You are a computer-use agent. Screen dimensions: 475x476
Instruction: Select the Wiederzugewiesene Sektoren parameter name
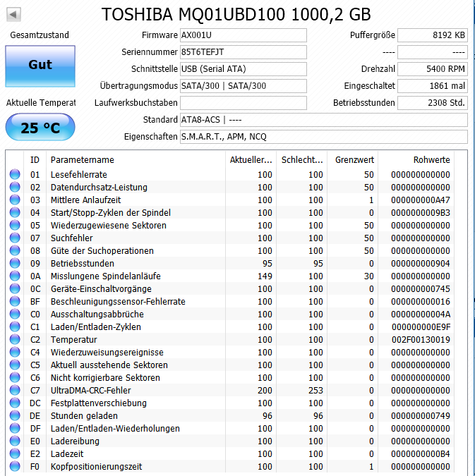pos(109,225)
